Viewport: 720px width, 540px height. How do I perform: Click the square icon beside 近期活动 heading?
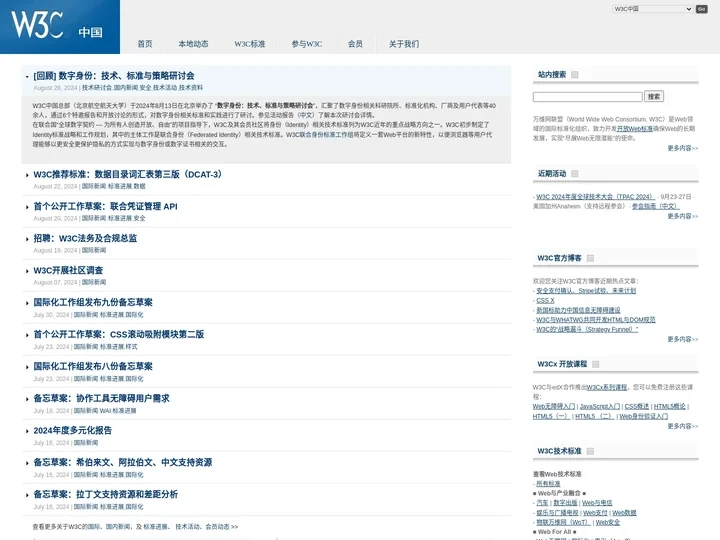click(574, 174)
